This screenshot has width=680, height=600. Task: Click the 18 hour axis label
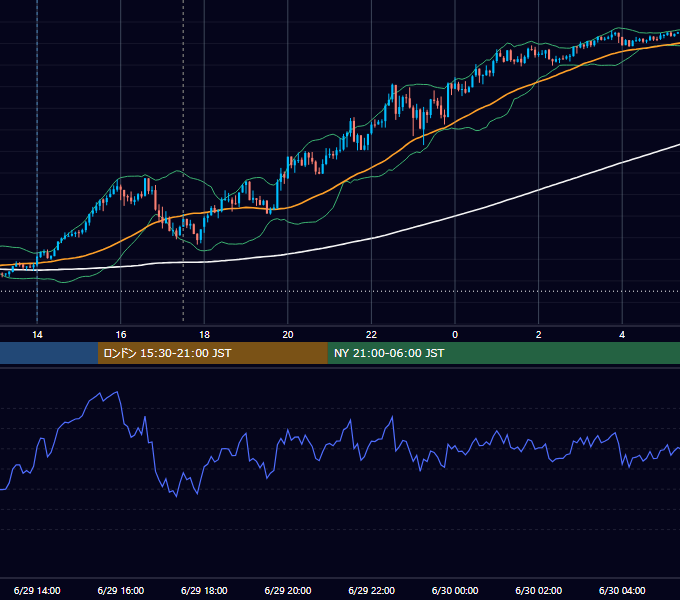click(204, 335)
